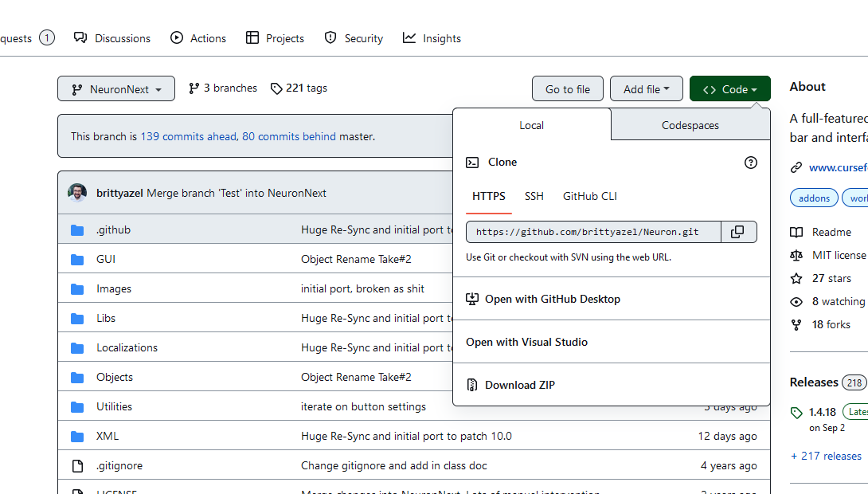
Task: Open the Localizations folder name
Action: (x=127, y=348)
